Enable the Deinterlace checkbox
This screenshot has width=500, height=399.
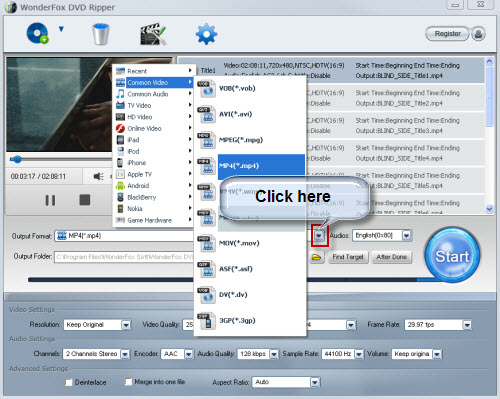click(69, 382)
